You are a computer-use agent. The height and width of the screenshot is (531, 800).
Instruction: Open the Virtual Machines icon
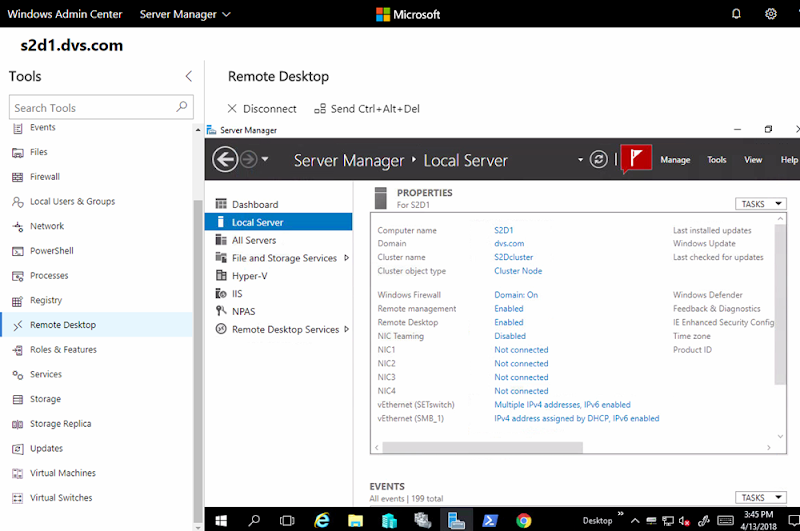click(18, 473)
